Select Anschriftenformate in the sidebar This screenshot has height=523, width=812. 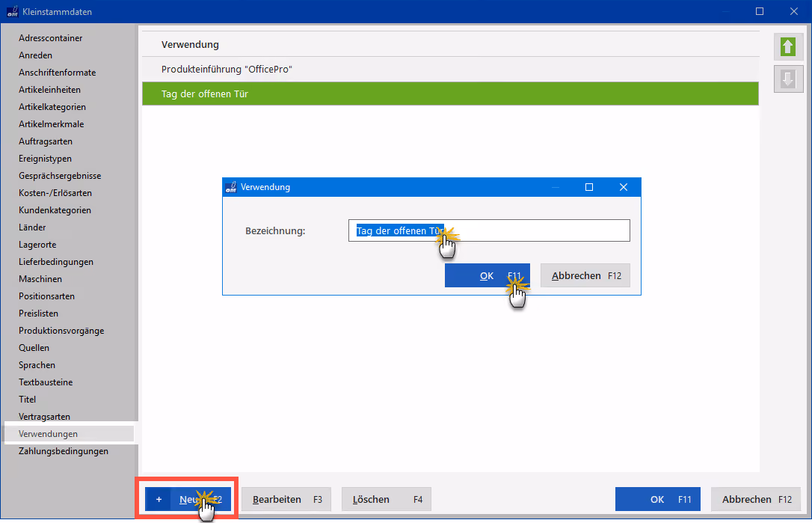[x=57, y=73]
